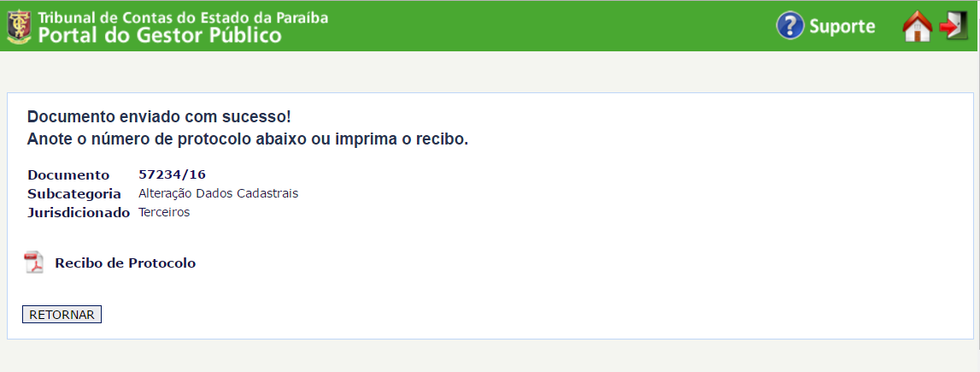The width and height of the screenshot is (980, 372).
Task: Click the Tribunal de Contas crest logo
Action: click(x=18, y=27)
